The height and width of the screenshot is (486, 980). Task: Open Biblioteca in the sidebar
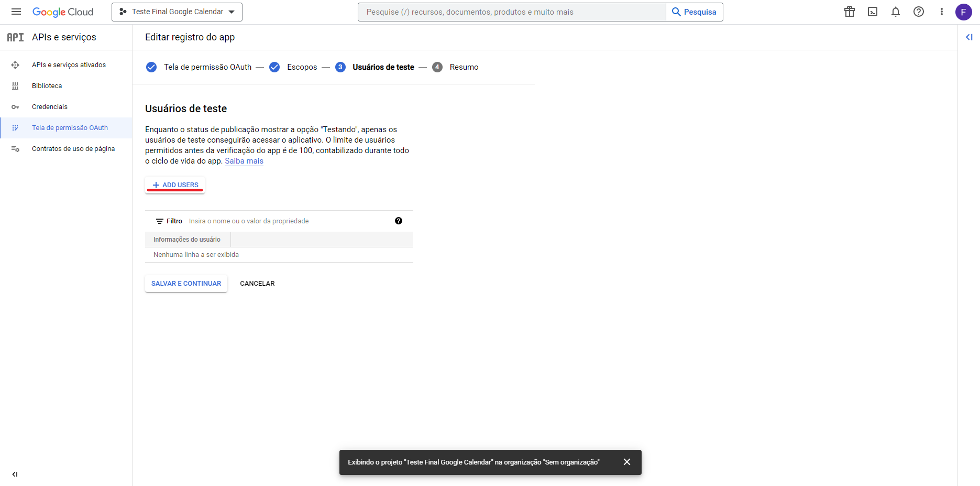(47, 86)
